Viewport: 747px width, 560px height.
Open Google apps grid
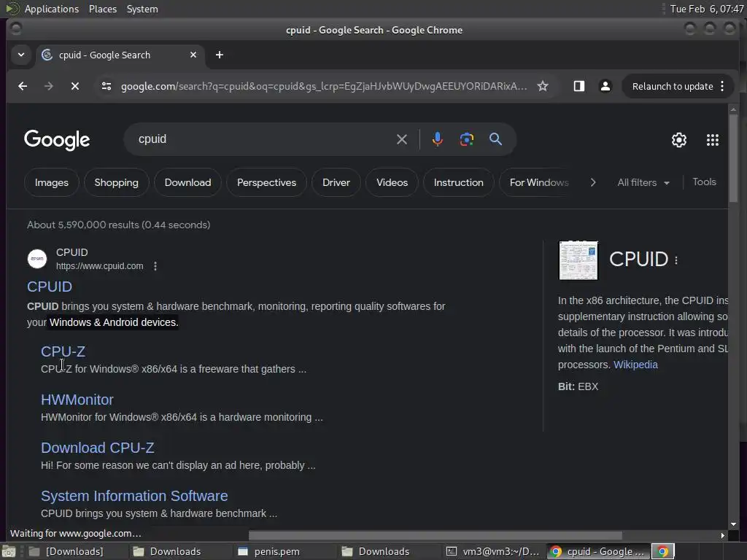(x=712, y=140)
